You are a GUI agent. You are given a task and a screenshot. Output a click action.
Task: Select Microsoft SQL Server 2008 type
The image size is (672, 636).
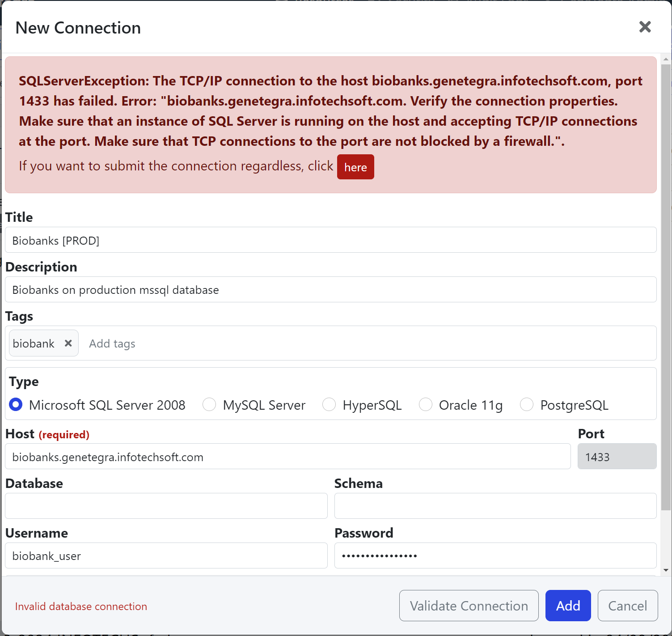click(x=15, y=404)
